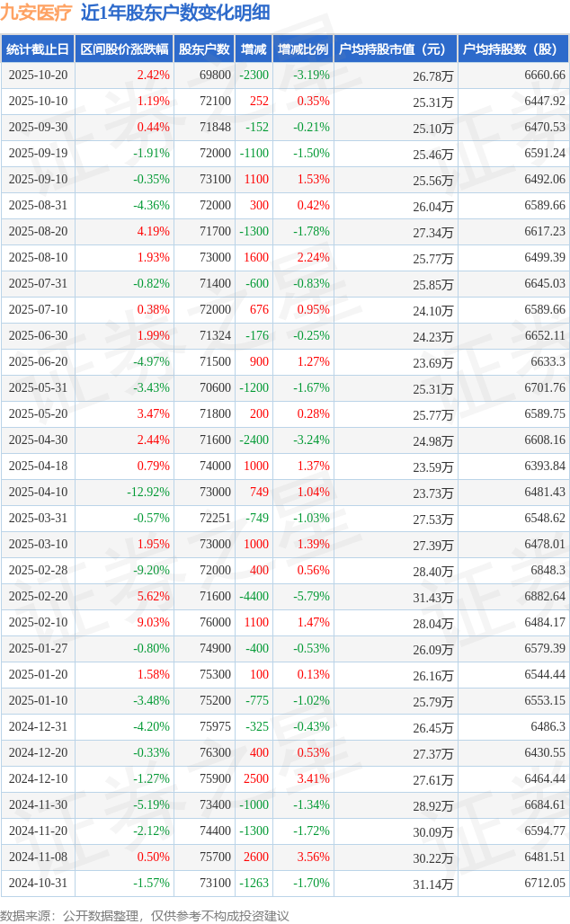
Task: Click the 户均持股数（股） column header
Action: [x=512, y=49]
